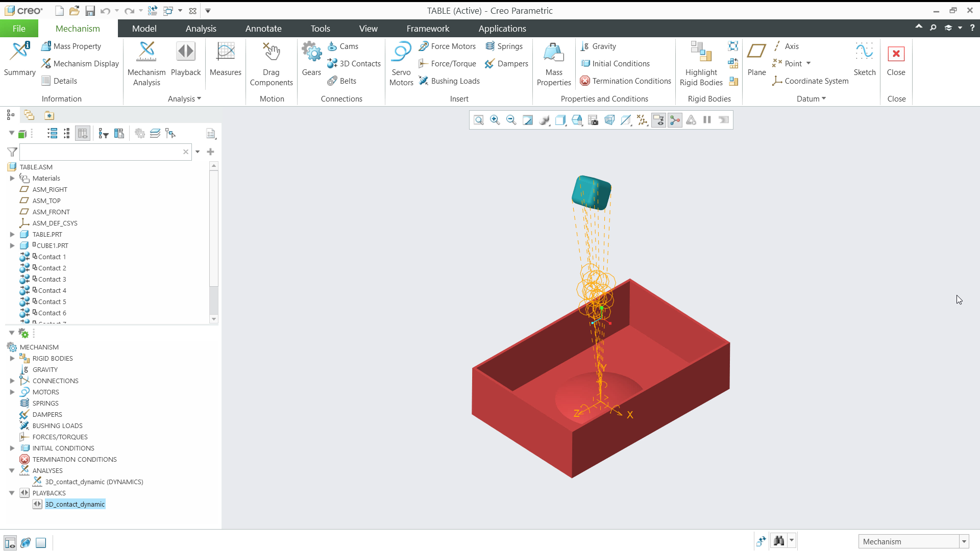Screen dimensions: 980x551
Task: Open Gravity settings
Action: pyautogui.click(x=598, y=46)
